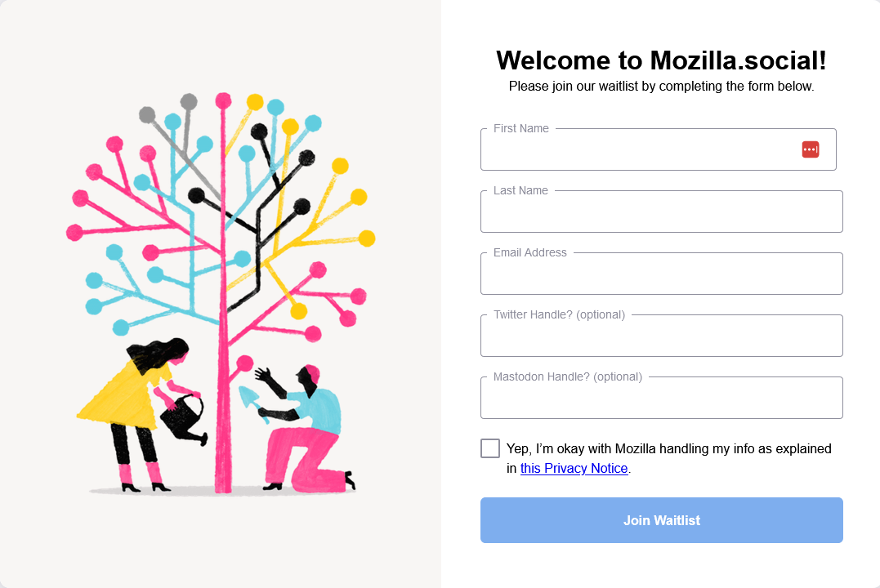The height and width of the screenshot is (588, 880).
Task: Click the waitlist instruction subtitle text
Action: click(x=660, y=85)
